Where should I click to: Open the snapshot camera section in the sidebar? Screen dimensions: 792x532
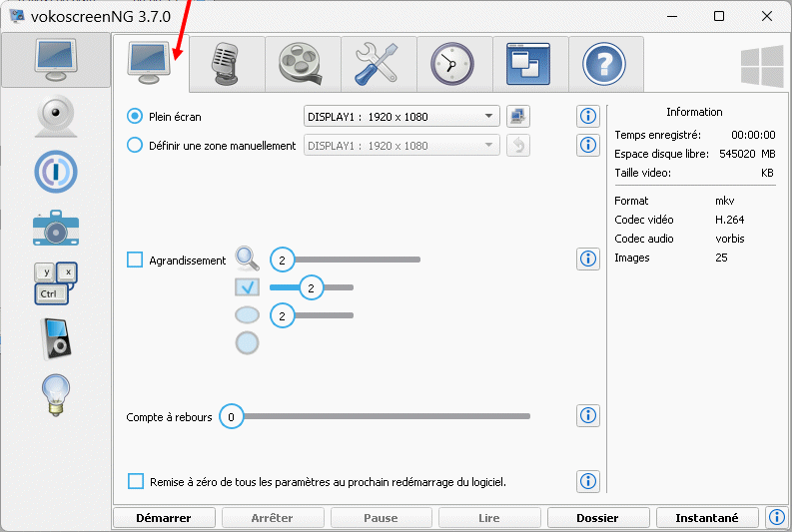56,228
